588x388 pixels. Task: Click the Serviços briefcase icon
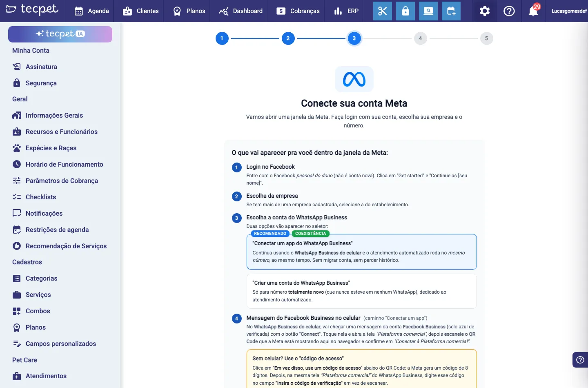(x=17, y=295)
